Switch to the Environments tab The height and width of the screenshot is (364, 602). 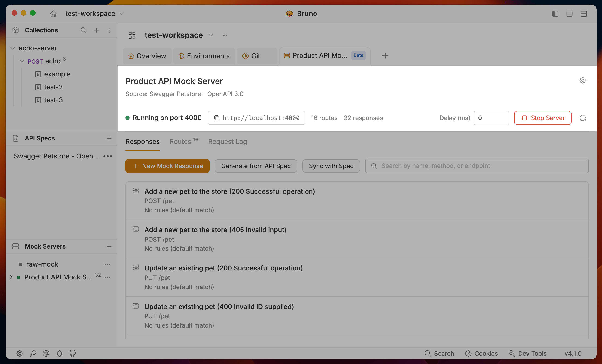204,56
